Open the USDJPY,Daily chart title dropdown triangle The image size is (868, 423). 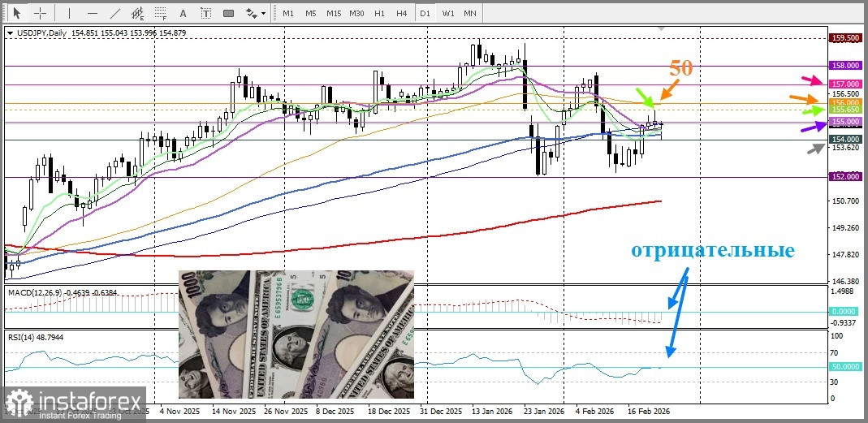10,33
